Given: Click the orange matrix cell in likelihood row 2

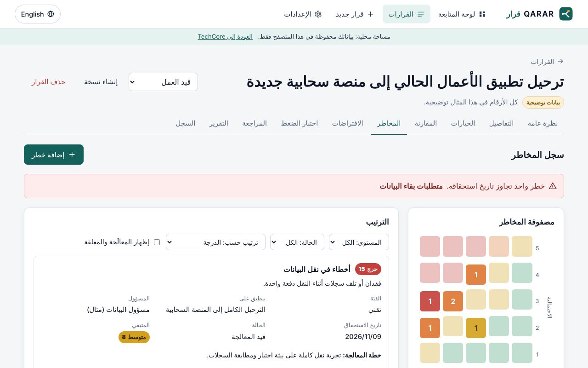Looking at the screenshot, I should point(430,328).
